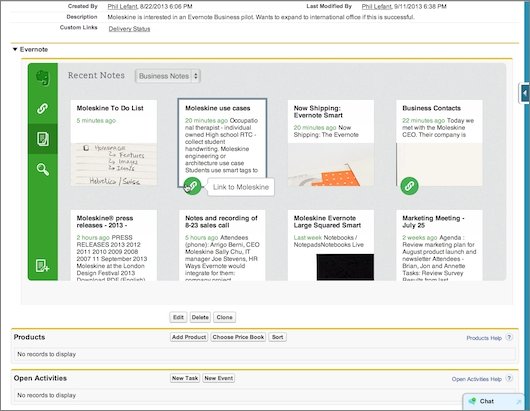Open Phil Lefant link under Last Modified By
The image size is (530, 411).
376,6
